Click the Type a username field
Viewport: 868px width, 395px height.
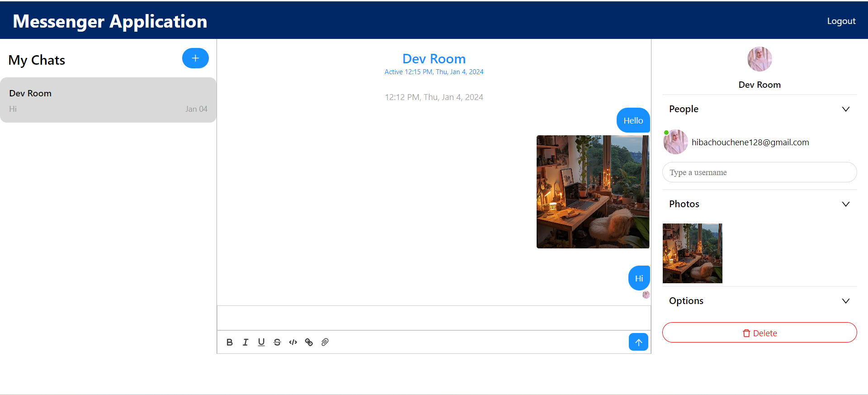pos(759,172)
